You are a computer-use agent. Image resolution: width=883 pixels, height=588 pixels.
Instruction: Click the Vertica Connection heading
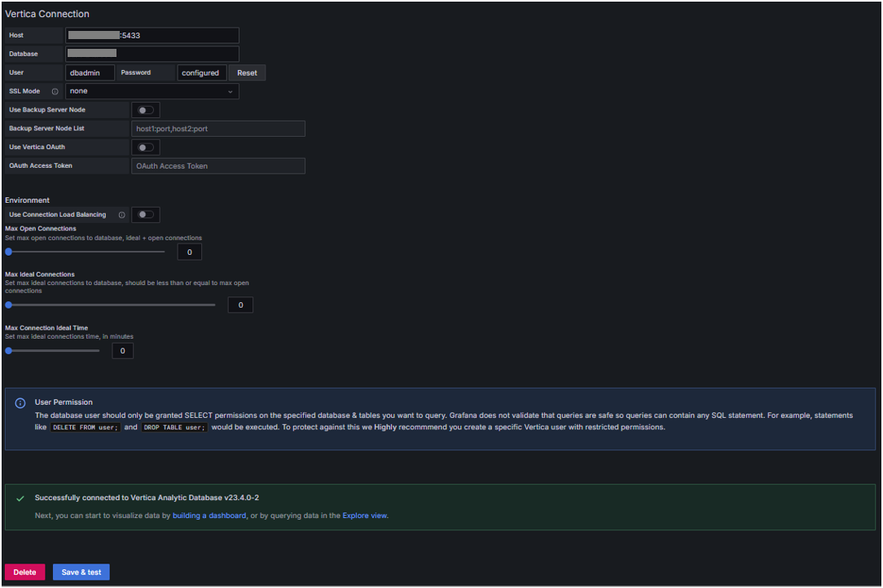[47, 14]
